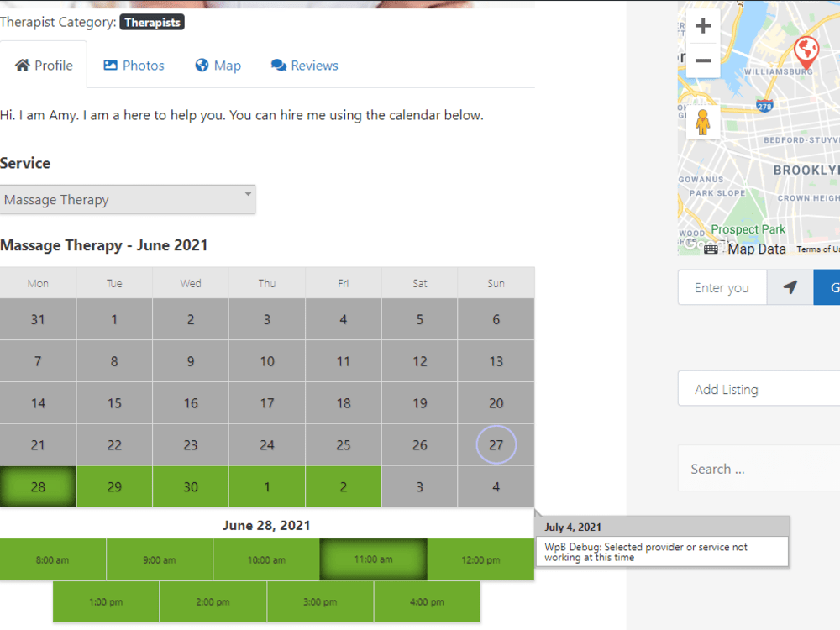Open the Massage Therapy service dropdown
Screen dimensions: 840x630
[x=127, y=199]
